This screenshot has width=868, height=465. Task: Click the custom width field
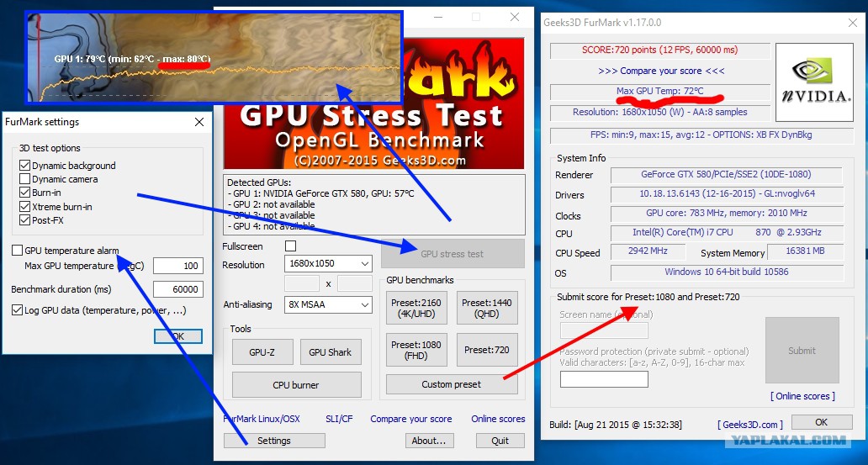pyautogui.click(x=302, y=283)
